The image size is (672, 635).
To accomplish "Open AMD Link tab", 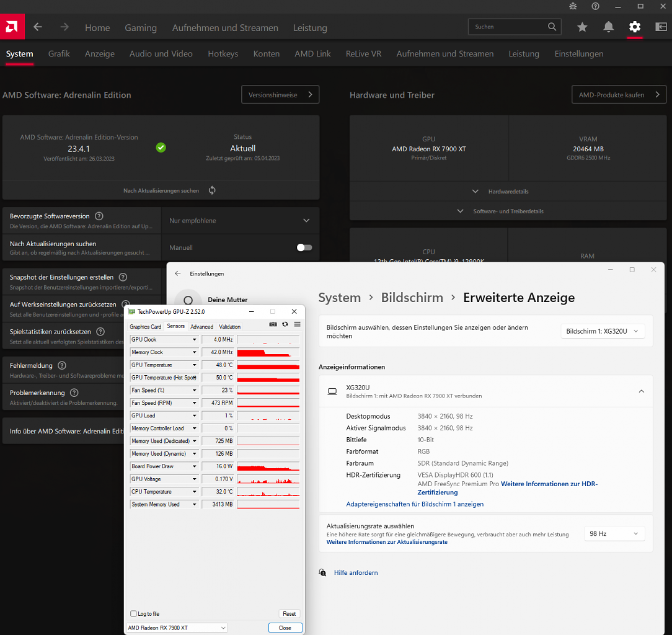I will [x=312, y=53].
